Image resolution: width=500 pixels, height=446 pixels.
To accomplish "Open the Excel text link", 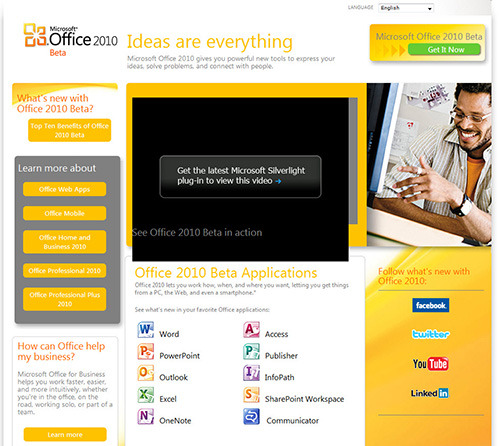I will click(x=168, y=399).
